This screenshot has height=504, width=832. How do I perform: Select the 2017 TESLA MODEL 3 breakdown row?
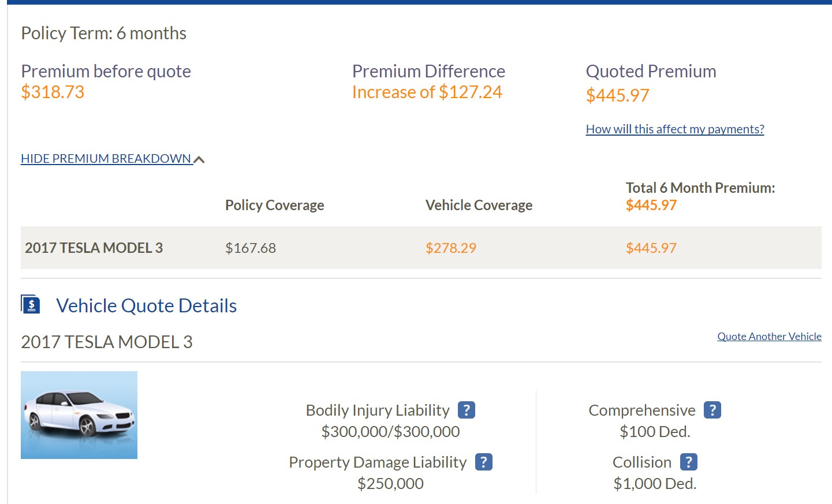[x=94, y=248]
